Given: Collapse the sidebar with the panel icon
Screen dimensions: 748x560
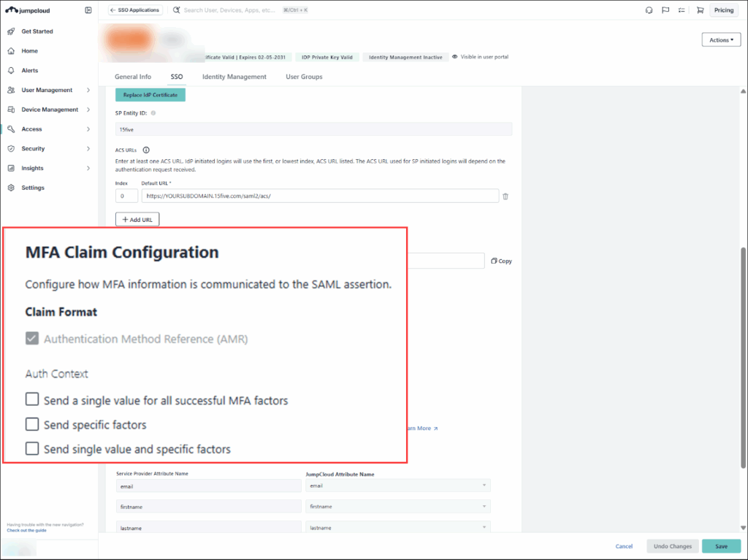Looking at the screenshot, I should (88, 10).
